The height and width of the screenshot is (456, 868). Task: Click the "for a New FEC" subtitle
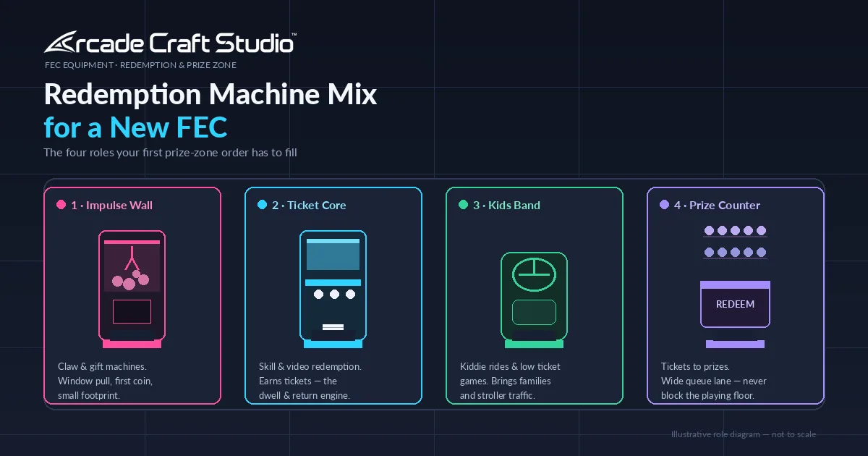point(136,127)
